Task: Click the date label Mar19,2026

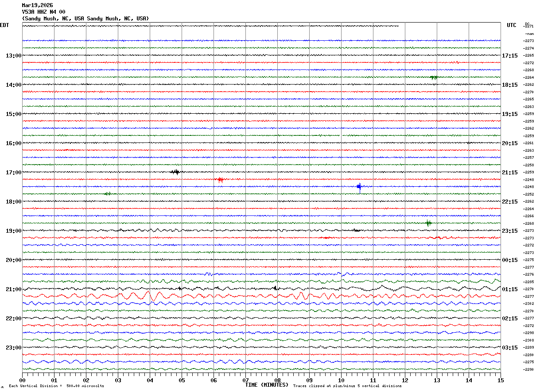Action: [x=37, y=5]
